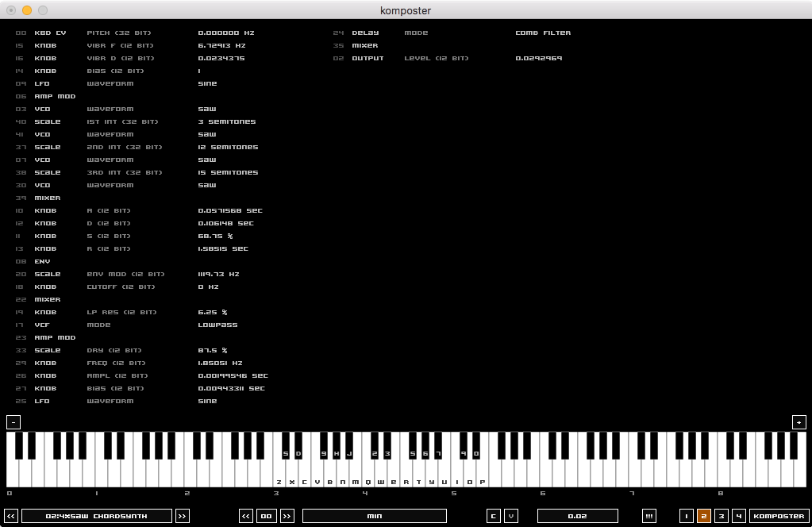Click the 1.58515 sec release value
The width and height of the screenshot is (812, 527).
pos(223,248)
